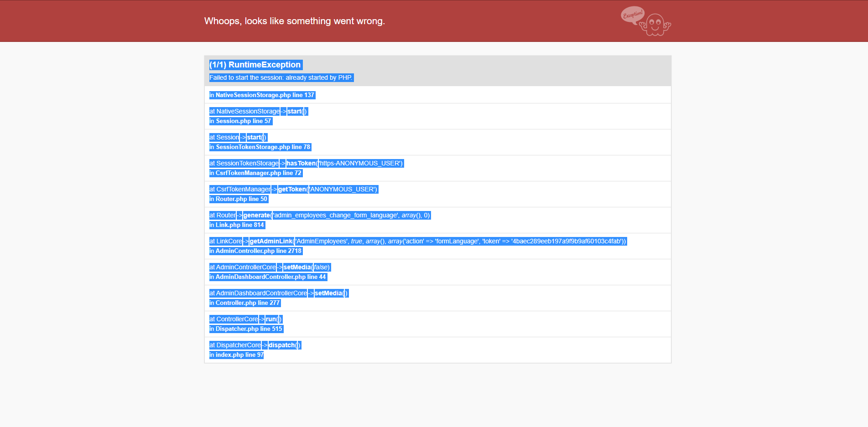
Task: Click 'AdminDashboardControllerCore' class name
Action: (x=261, y=293)
